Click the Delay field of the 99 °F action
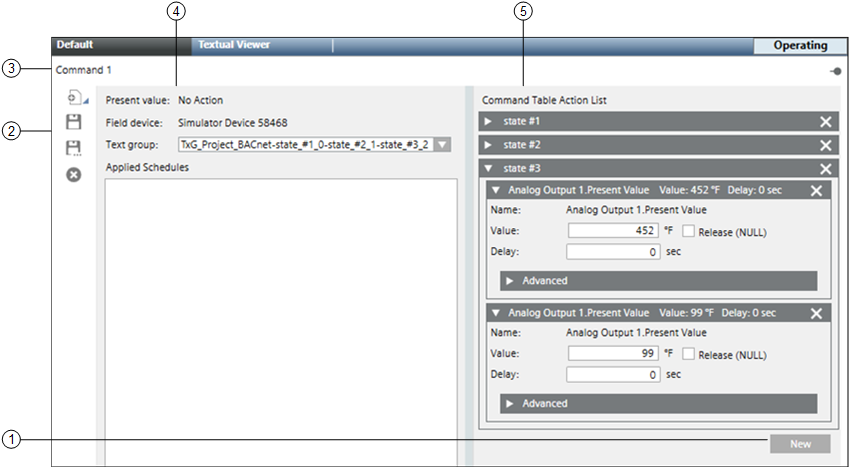The width and height of the screenshot is (850, 468). click(x=614, y=375)
